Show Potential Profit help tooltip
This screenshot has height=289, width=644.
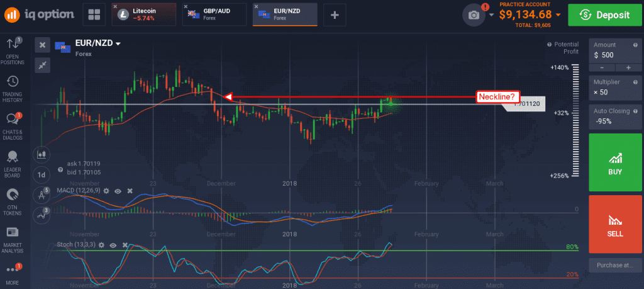pos(550,44)
